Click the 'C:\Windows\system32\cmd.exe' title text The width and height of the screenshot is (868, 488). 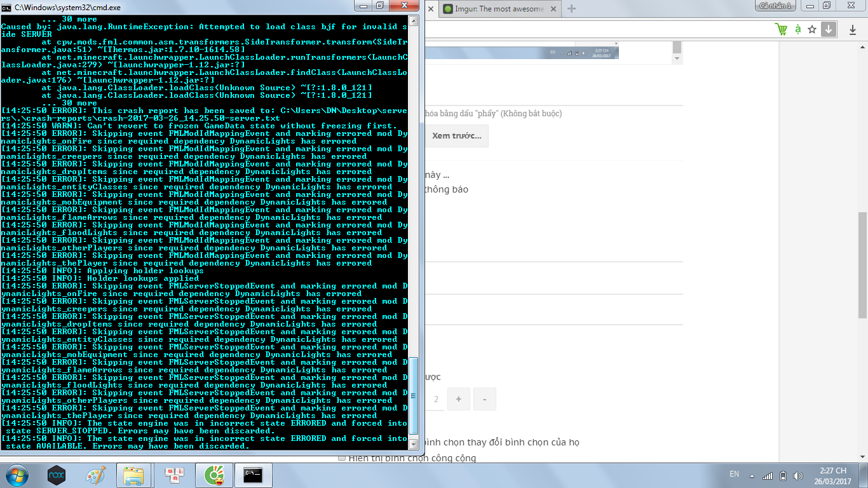67,7
